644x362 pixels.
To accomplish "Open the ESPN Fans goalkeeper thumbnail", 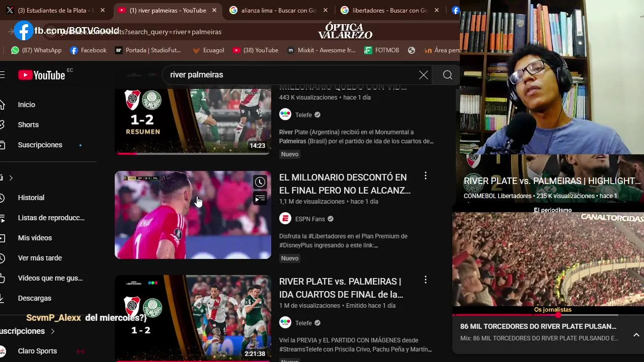I will tap(193, 215).
